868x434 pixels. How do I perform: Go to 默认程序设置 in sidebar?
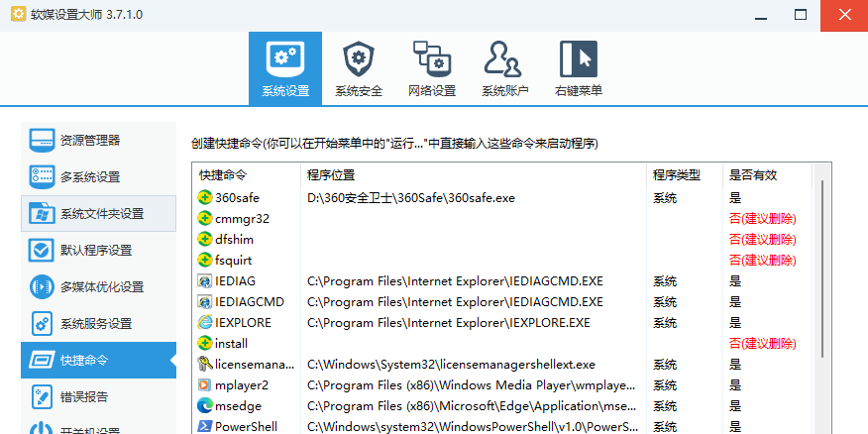[98, 250]
